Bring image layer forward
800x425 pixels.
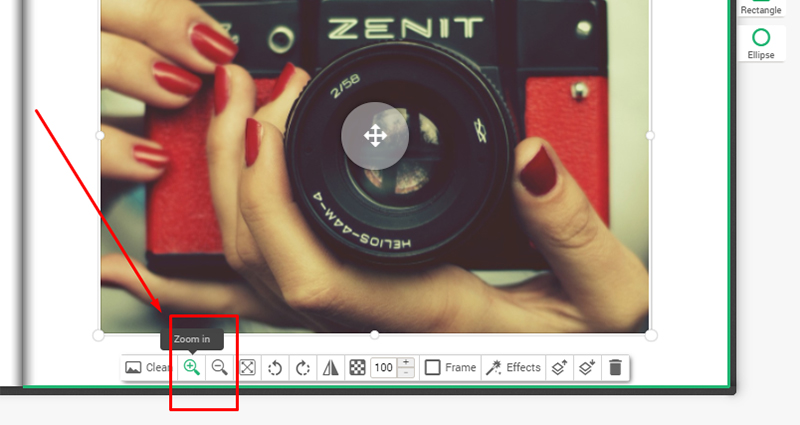click(x=560, y=367)
